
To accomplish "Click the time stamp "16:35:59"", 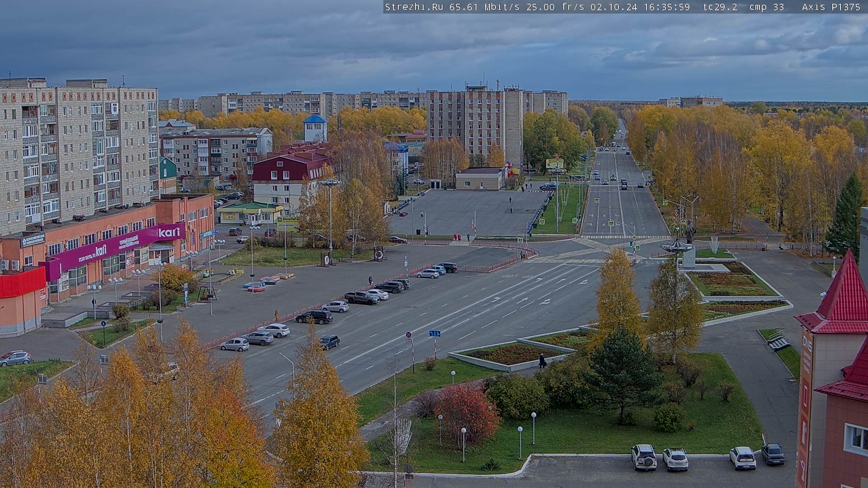I will [668, 7].
